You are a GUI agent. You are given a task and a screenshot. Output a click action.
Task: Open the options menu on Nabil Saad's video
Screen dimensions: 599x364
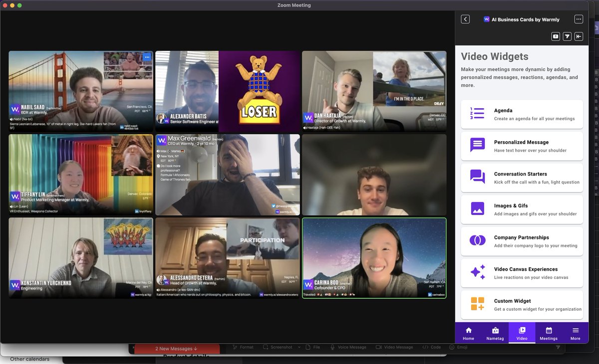pos(147,57)
